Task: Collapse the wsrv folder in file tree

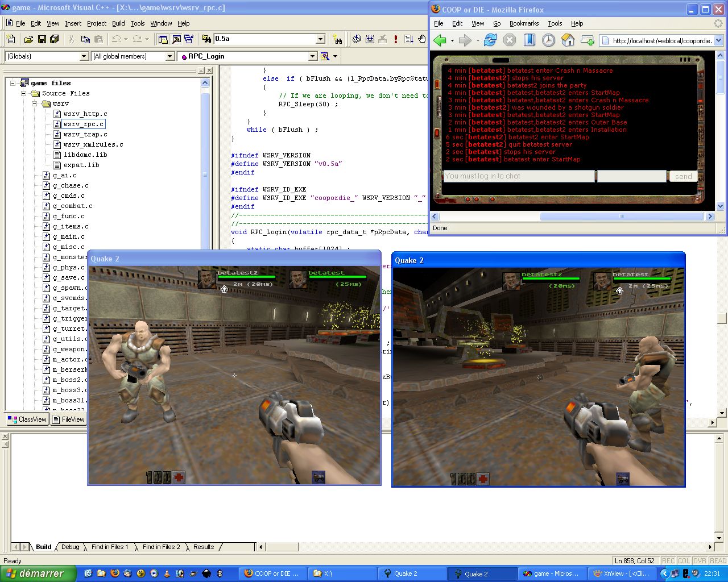Action: pos(34,103)
